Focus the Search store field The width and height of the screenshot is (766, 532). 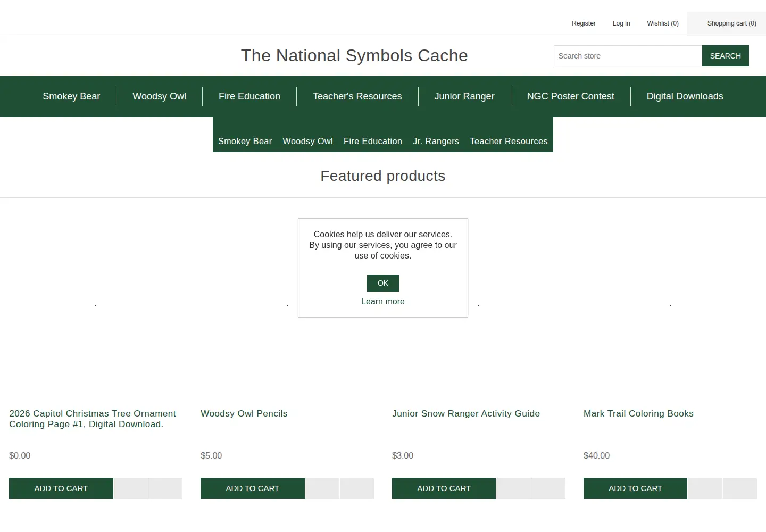[628, 56]
